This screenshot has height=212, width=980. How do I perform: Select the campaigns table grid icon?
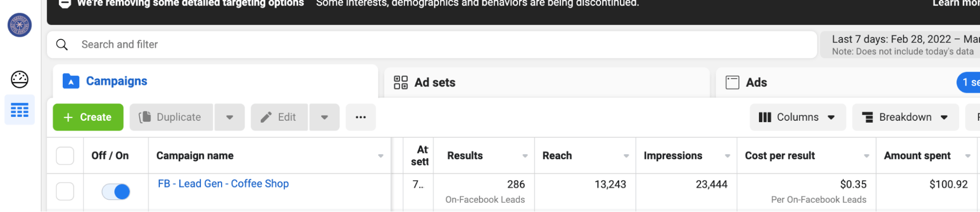20,110
